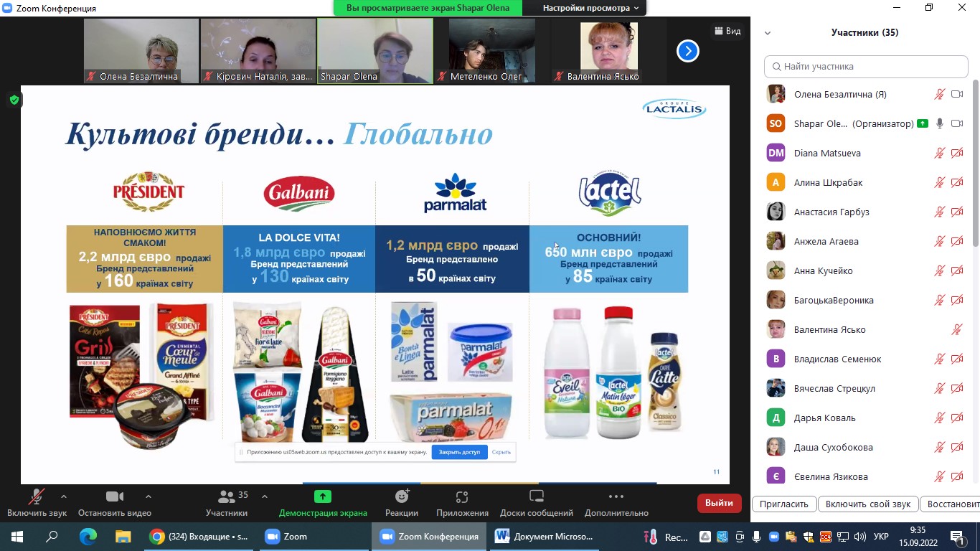Click muted mic icon for Diana Matsueva

(x=939, y=153)
